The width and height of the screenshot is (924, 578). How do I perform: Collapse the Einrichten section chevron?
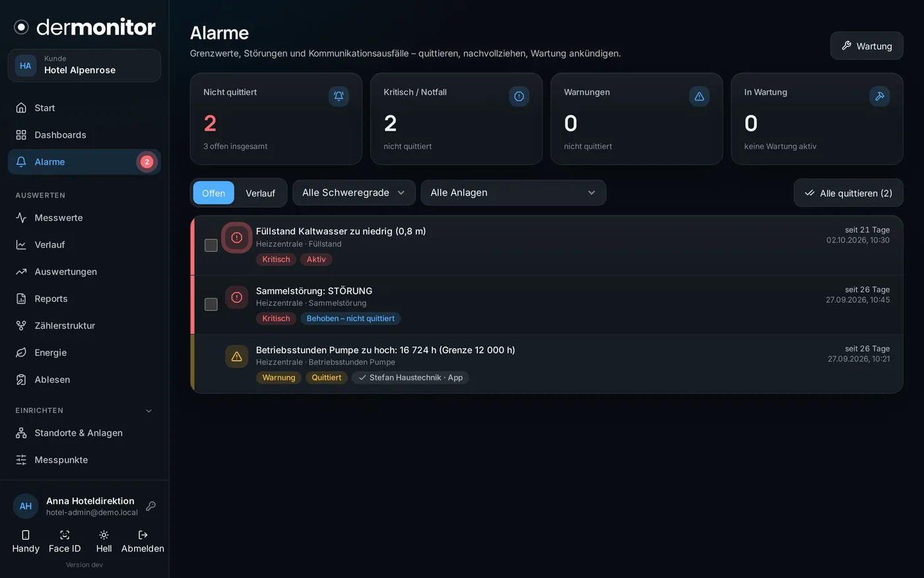pos(148,411)
